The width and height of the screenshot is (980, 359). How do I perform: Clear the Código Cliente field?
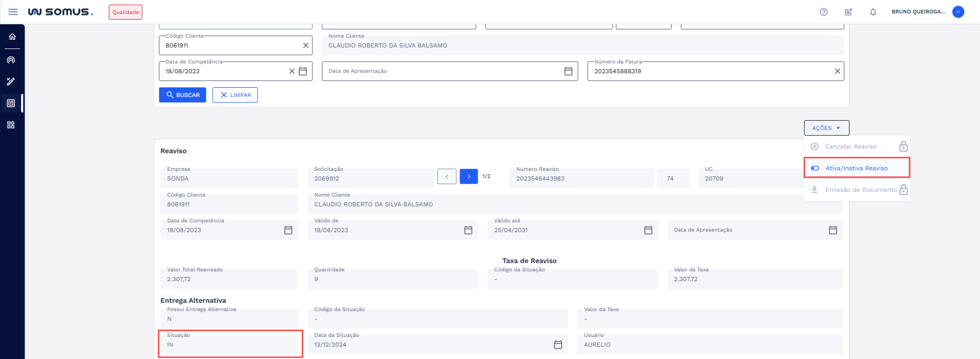click(306, 45)
